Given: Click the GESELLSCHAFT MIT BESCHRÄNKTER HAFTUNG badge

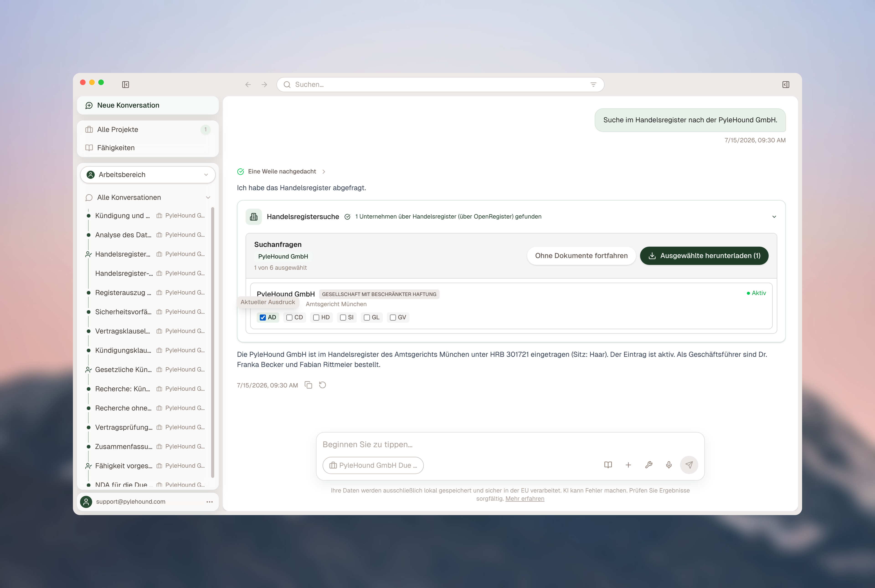Looking at the screenshot, I should point(379,294).
